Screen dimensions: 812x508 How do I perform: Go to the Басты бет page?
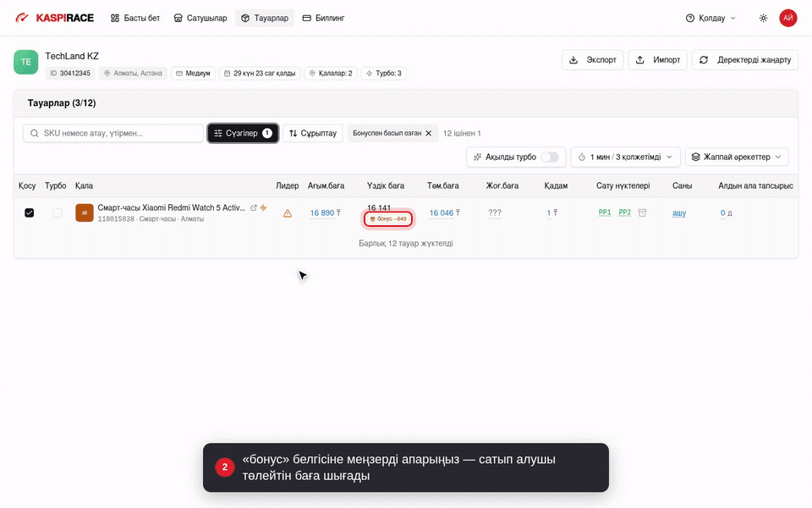click(x=135, y=18)
